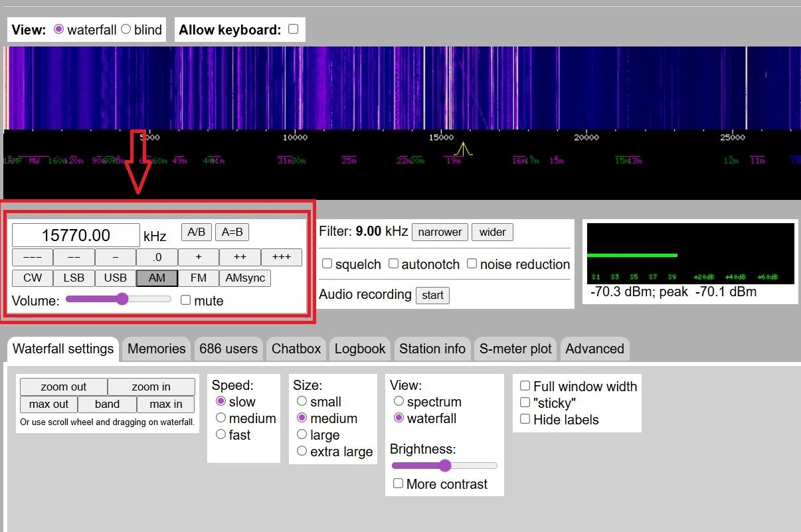Screen dimensions: 801x532
Task: Select the blind view radio button
Action: [126, 29]
